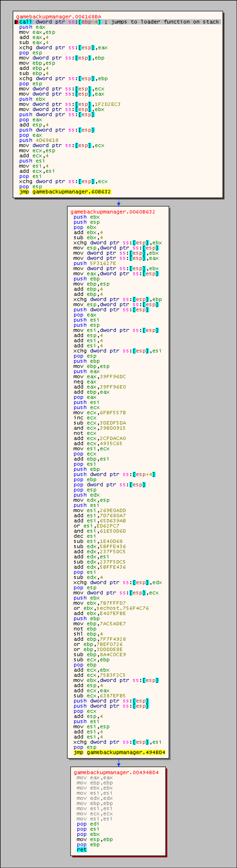Select the 'mov edx,esp' line
Screen dimensions: 237x868
91,500
